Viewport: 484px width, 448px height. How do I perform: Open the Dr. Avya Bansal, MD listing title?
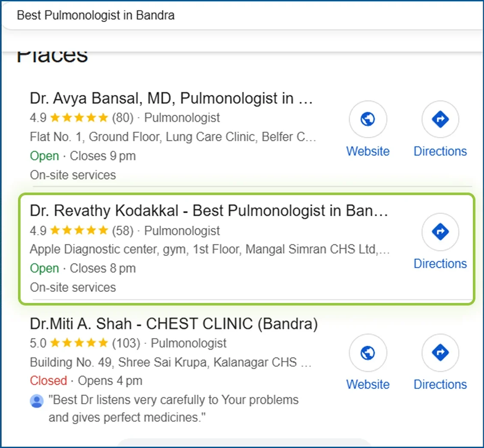[x=171, y=98]
